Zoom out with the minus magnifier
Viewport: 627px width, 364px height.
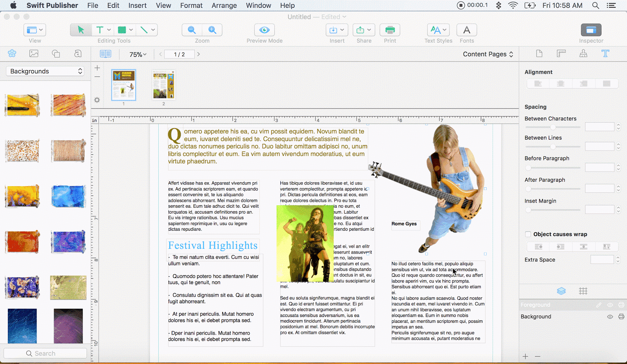click(x=192, y=30)
